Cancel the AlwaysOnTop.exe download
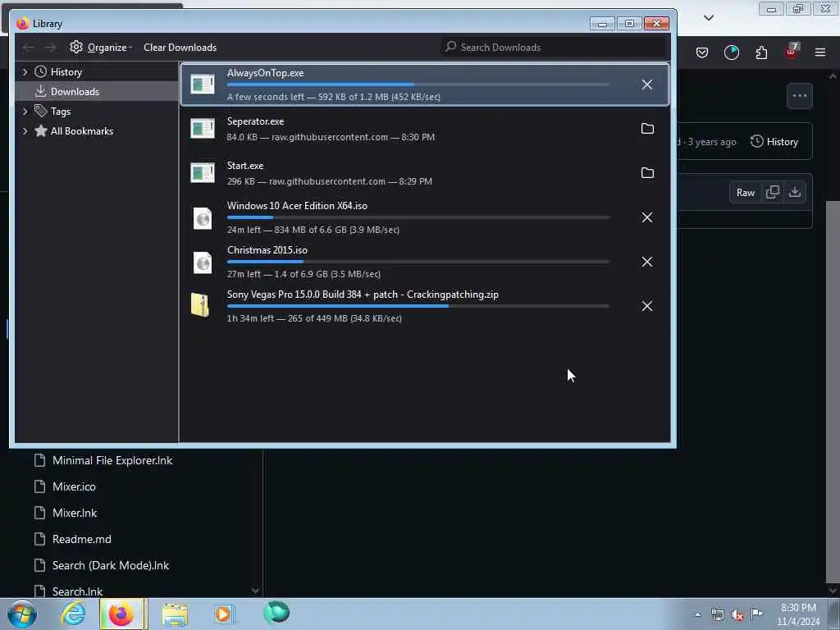Viewport: 840px width, 630px height. pyautogui.click(x=646, y=84)
